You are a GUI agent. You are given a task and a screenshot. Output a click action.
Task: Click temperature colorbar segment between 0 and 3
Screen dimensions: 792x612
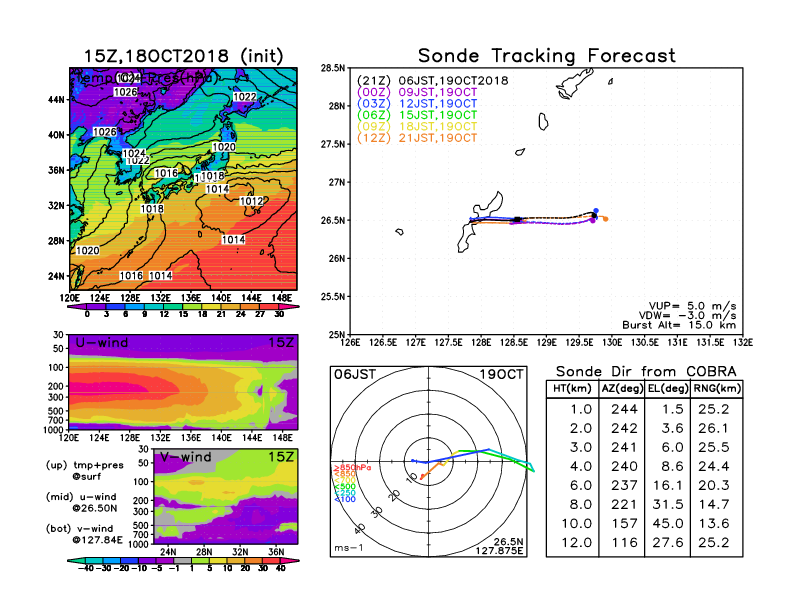(96, 307)
